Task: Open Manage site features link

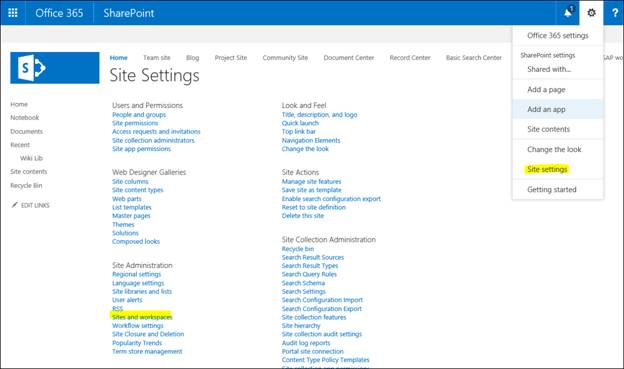Action: (x=312, y=182)
